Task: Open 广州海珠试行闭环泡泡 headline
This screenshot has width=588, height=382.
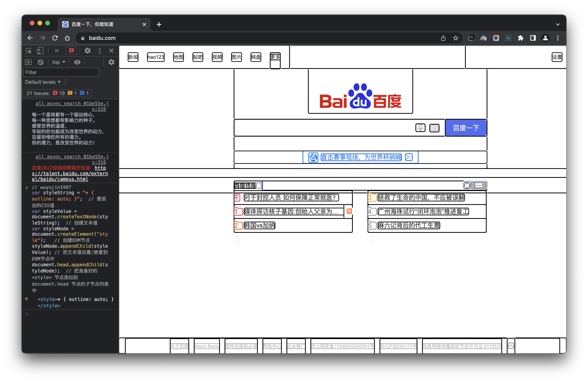Action: [423, 211]
